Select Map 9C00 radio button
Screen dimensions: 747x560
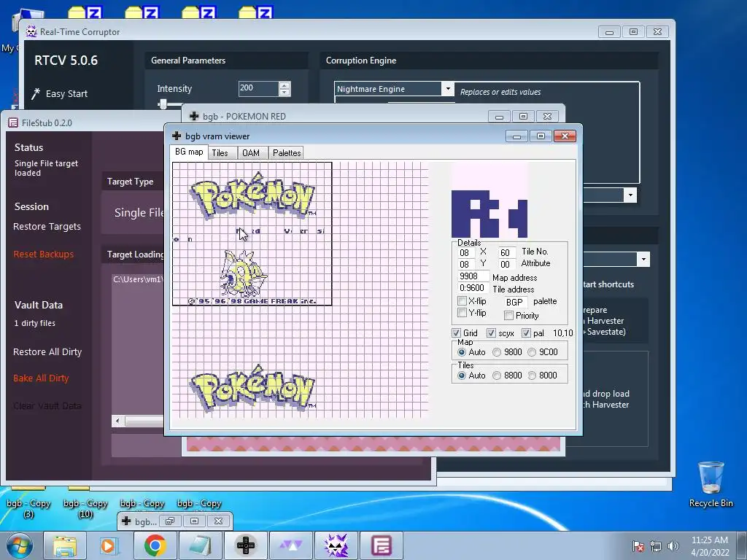(532, 352)
